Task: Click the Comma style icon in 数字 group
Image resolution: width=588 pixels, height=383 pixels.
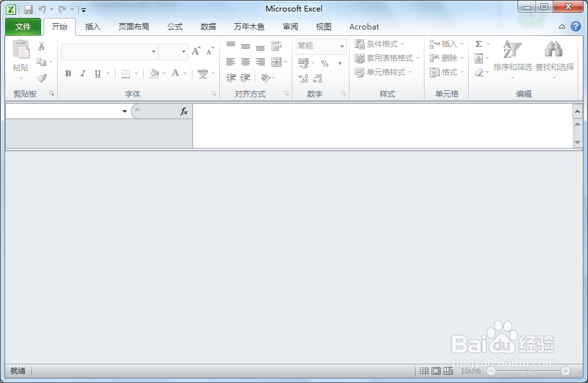Action: [x=339, y=64]
